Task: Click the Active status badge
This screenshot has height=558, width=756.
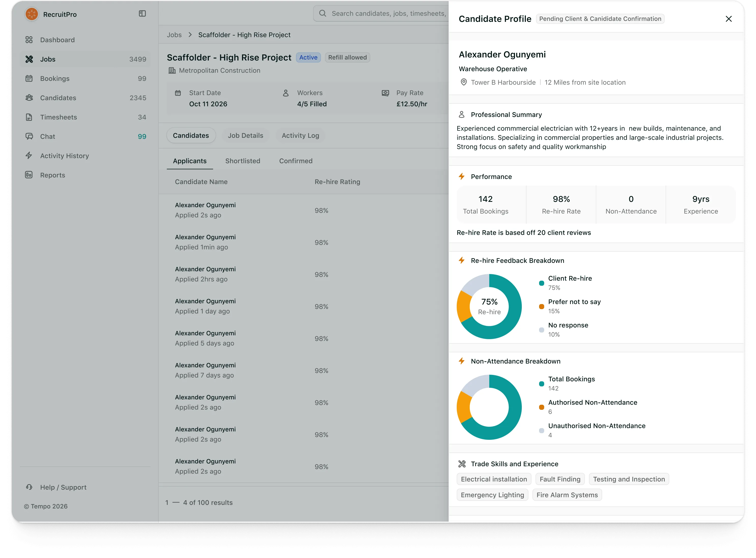Action: [308, 57]
